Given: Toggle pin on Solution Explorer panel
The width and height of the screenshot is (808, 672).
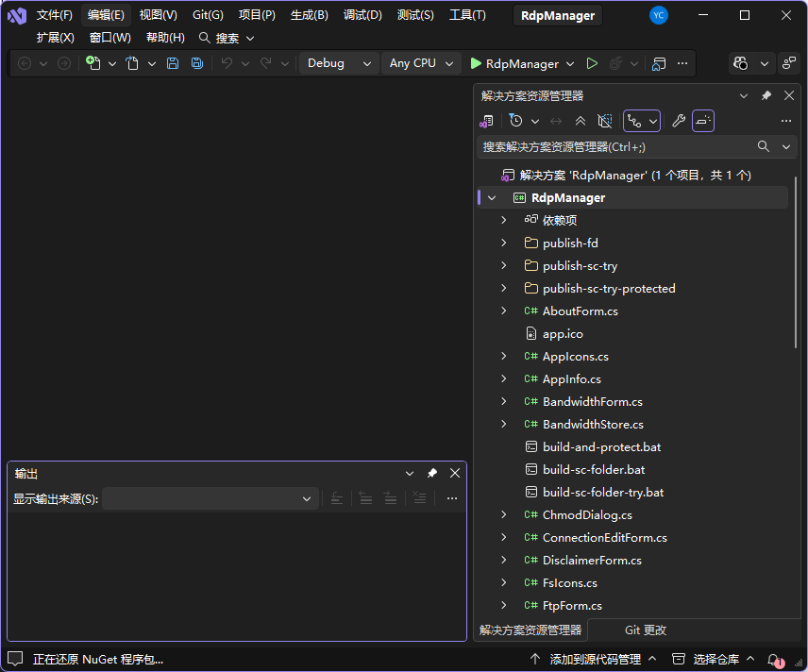Looking at the screenshot, I should click(x=766, y=95).
